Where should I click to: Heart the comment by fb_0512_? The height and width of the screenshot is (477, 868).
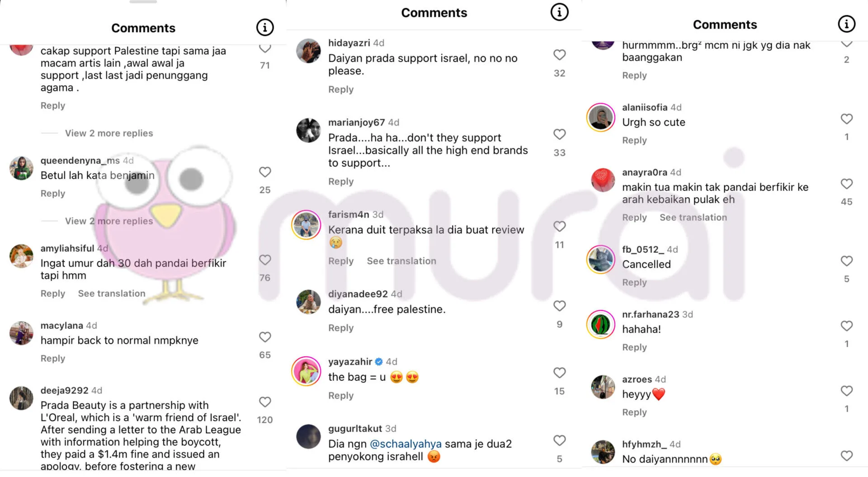point(846,261)
